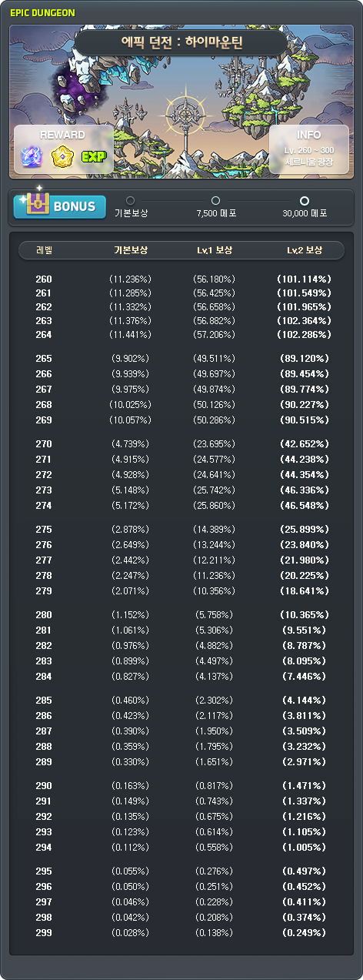The height and width of the screenshot is (980, 363).
Task: Select the 7,500 메포 bonus radio option
Action: tap(215, 200)
